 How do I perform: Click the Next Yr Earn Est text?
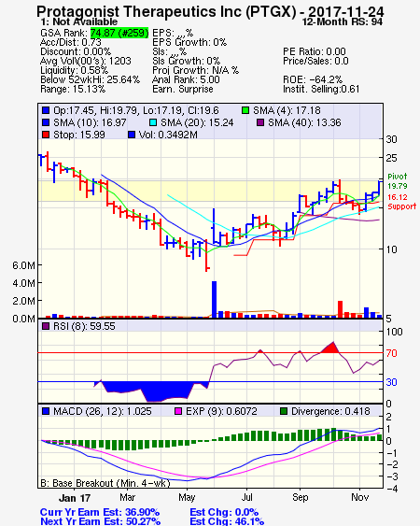click(x=100, y=521)
